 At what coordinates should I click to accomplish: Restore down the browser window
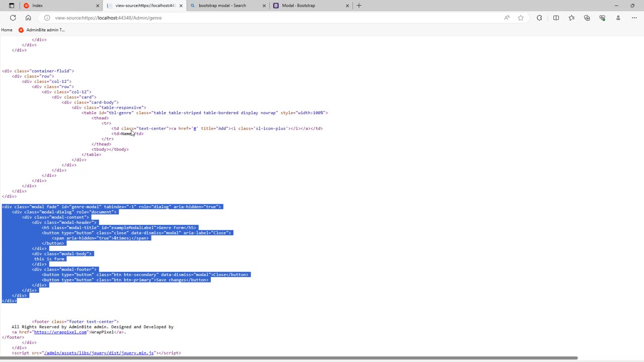632,6
